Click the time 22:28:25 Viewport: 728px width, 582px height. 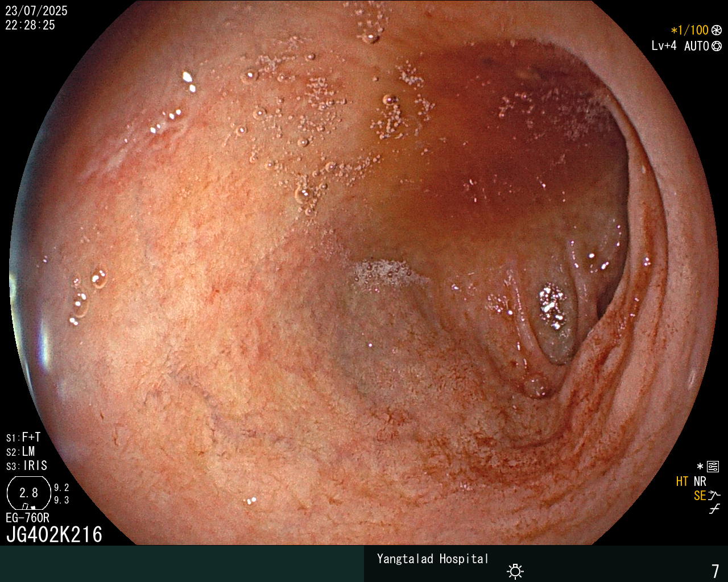coord(30,25)
